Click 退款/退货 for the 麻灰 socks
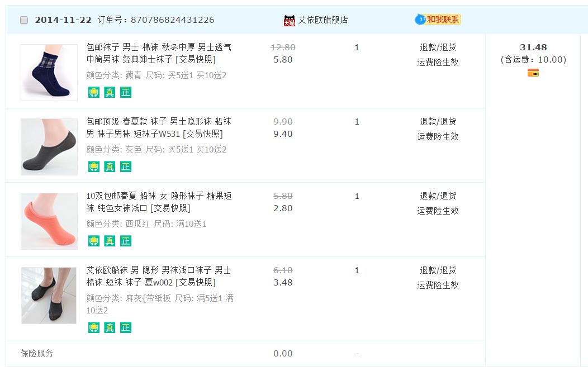588x371 pixels. click(x=438, y=270)
